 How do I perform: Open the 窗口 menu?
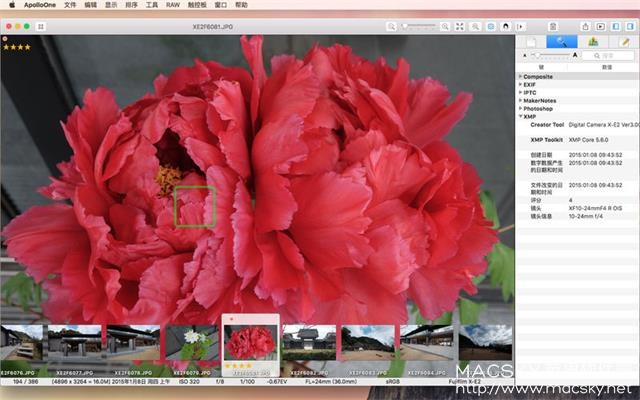(x=221, y=5)
